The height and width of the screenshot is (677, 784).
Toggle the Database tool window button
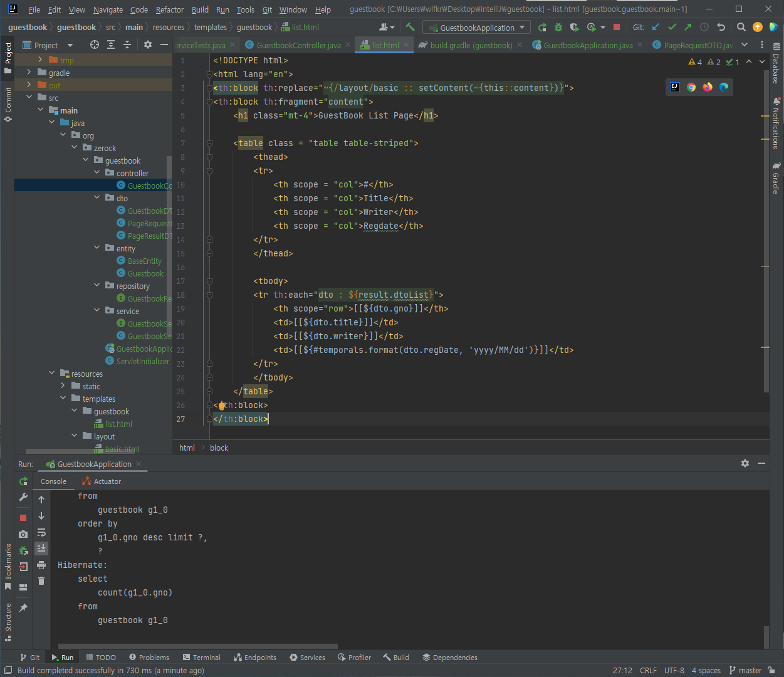(x=776, y=63)
